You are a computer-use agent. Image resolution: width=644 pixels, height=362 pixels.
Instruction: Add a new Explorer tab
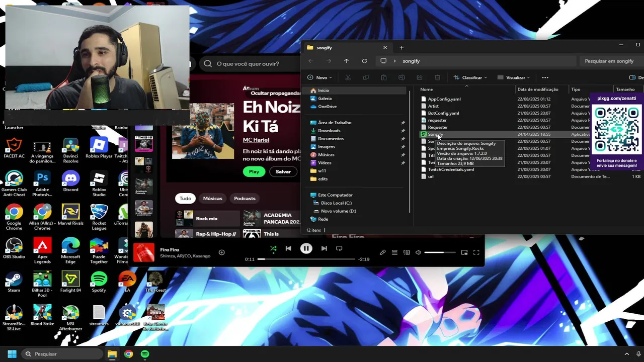click(401, 48)
